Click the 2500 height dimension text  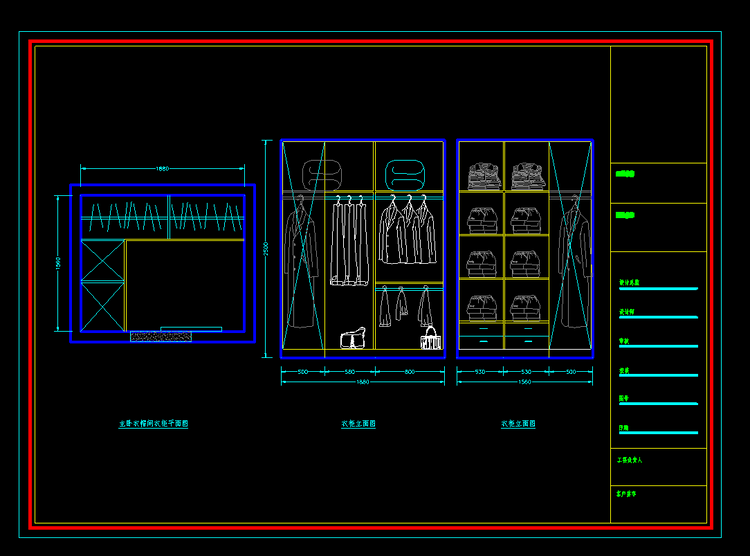(x=266, y=248)
